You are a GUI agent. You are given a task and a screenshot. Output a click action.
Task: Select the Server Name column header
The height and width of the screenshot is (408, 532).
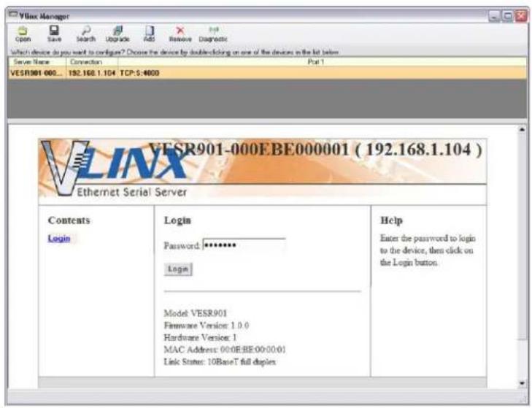click(x=37, y=62)
